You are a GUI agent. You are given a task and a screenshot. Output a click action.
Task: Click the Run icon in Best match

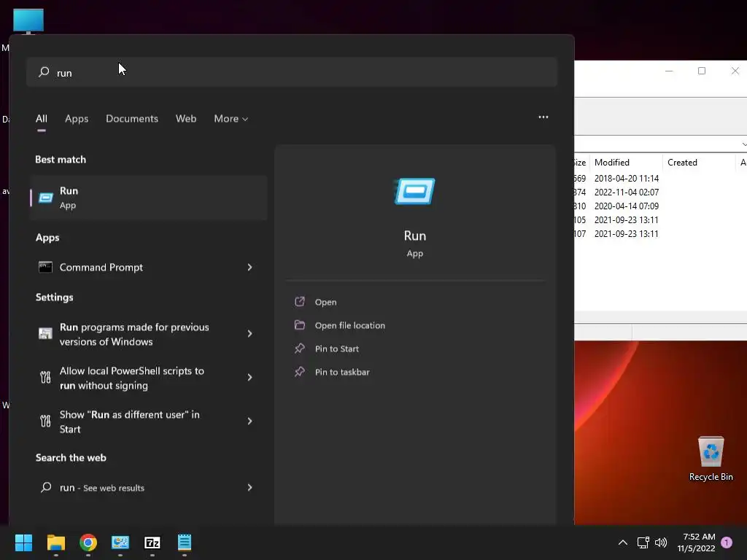point(46,198)
